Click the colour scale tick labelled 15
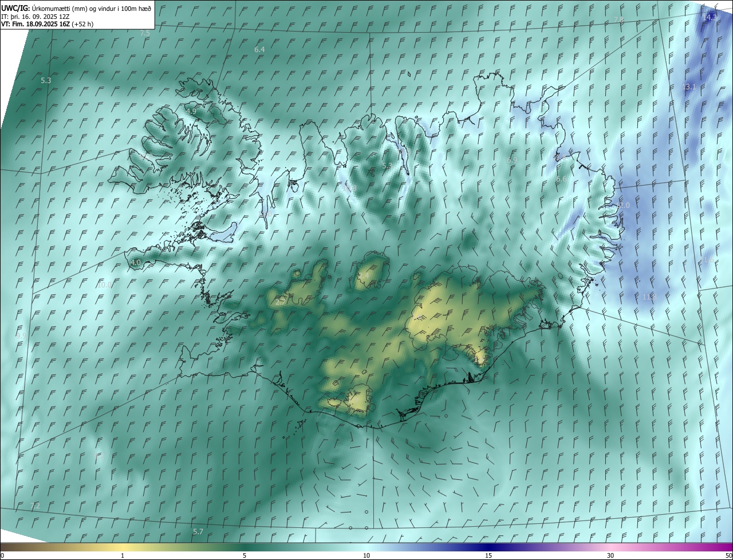The height and width of the screenshot is (560, 733). (x=488, y=555)
